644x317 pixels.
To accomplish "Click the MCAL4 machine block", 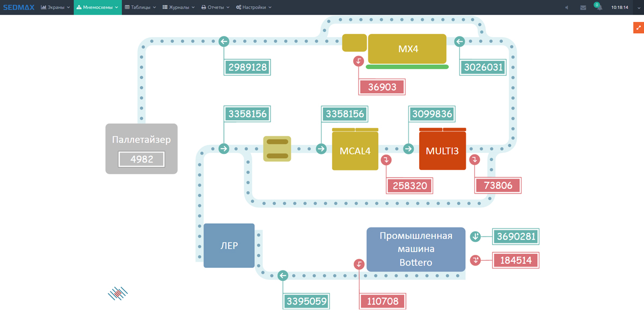I will tap(355, 151).
